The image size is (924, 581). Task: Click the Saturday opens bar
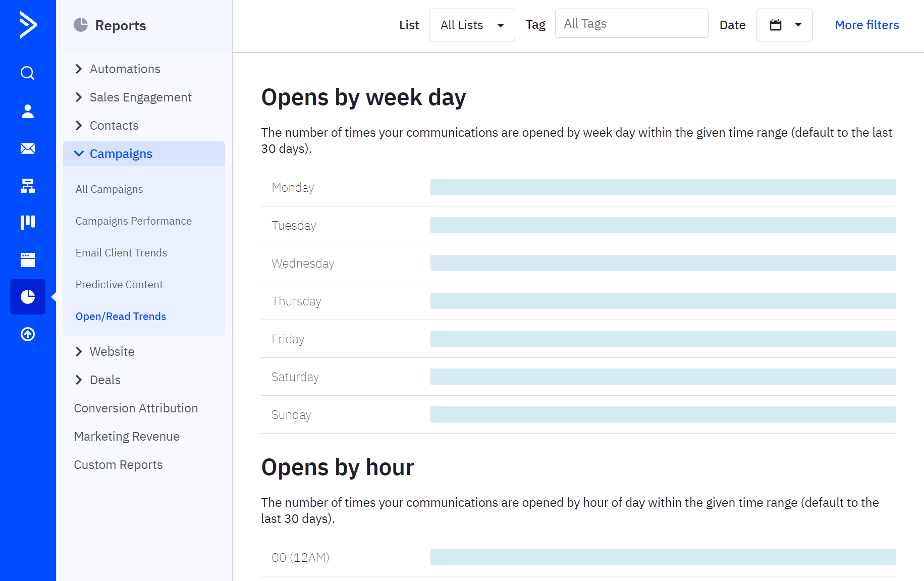point(663,377)
